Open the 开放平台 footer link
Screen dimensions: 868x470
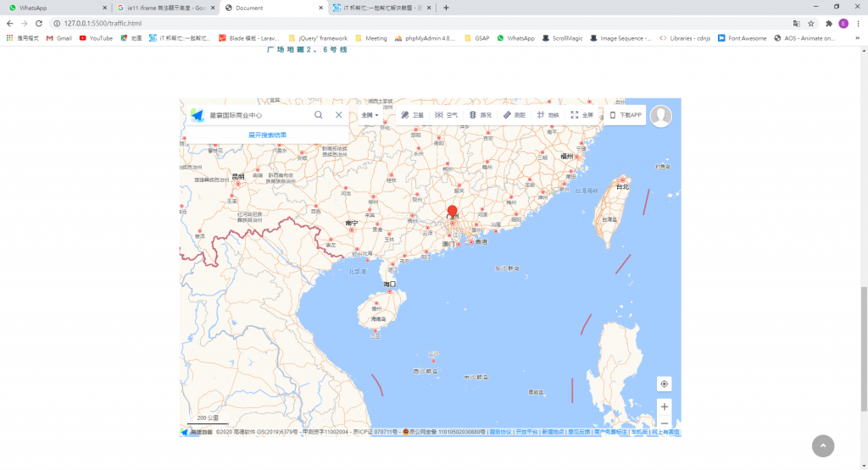pos(526,432)
